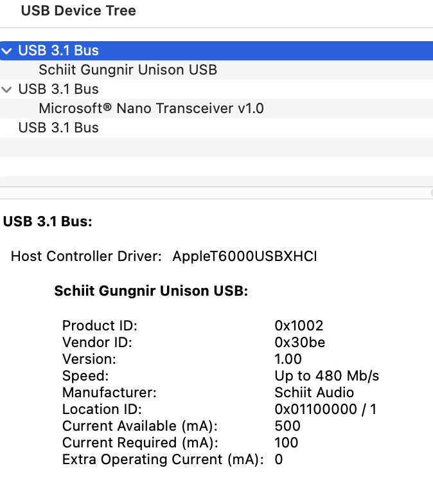Click the Location ID value 0x01100000 / 1
433x504 pixels.
coord(325,409)
